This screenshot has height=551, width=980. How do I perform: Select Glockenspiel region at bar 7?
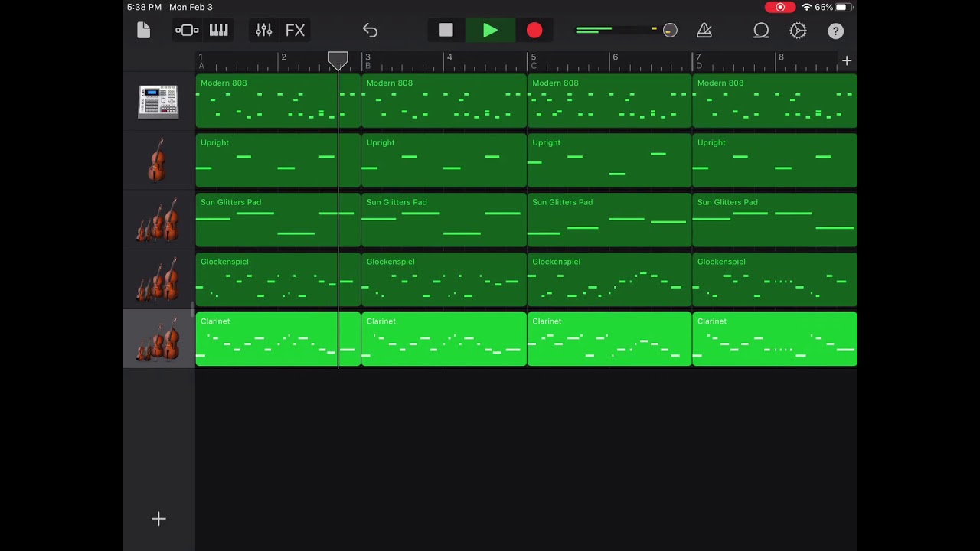[x=775, y=280]
